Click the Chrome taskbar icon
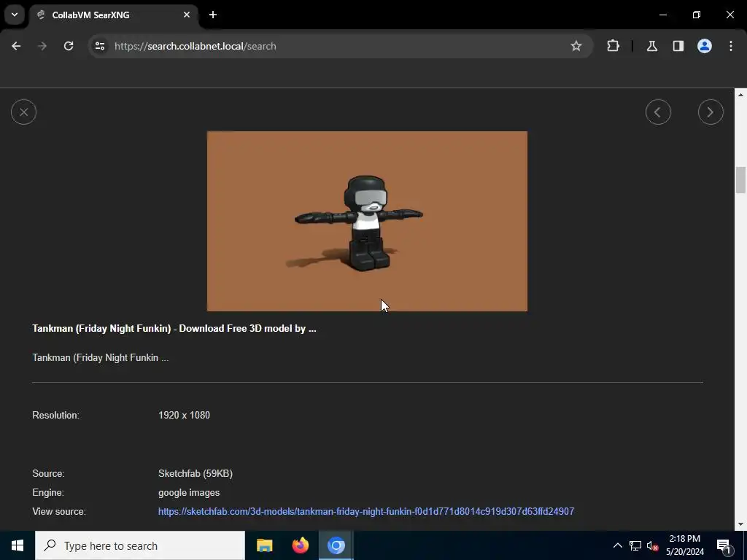This screenshot has height=560, width=747. 336,545
